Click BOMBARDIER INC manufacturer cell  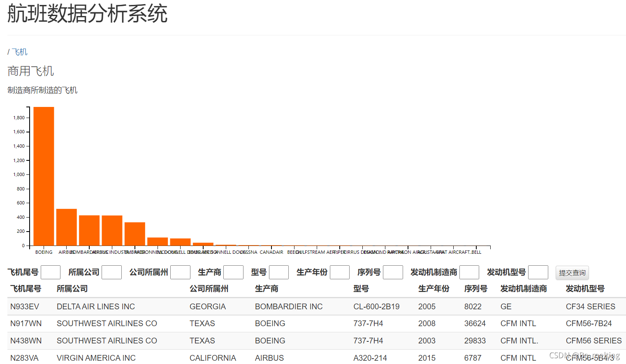click(289, 306)
